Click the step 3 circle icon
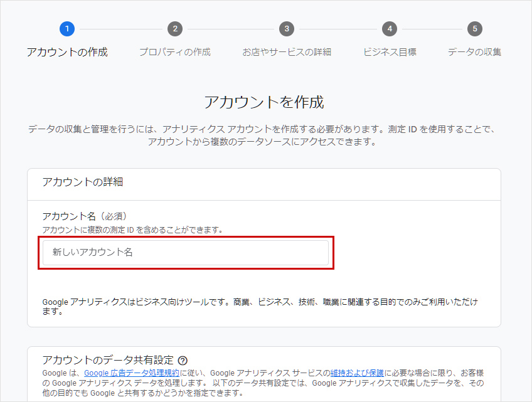The image size is (532, 402). 287,29
